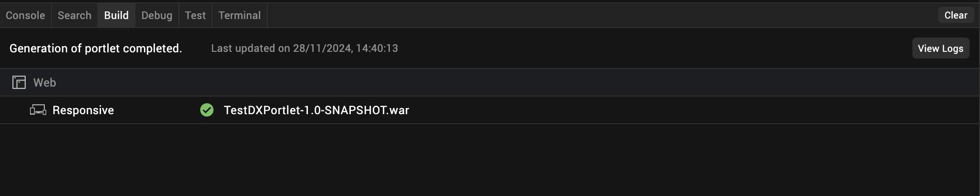Open the Test tab
The height and width of the screenshot is (196, 980).
click(x=195, y=15)
